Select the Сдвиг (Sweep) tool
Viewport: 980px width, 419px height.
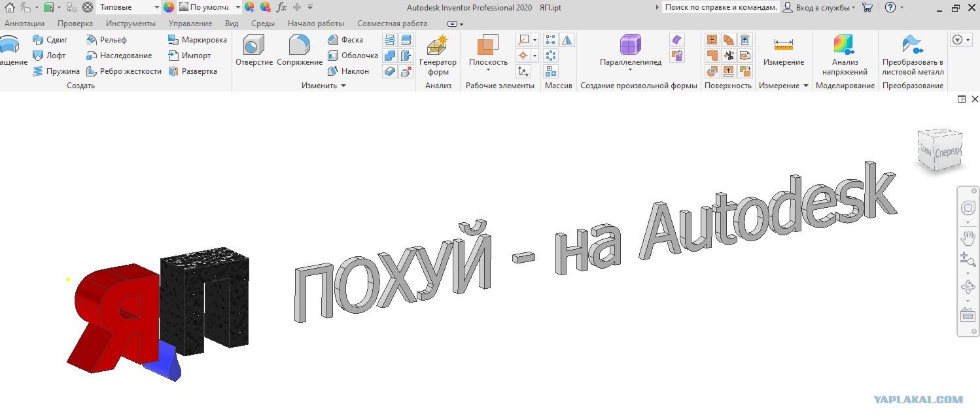[x=50, y=40]
